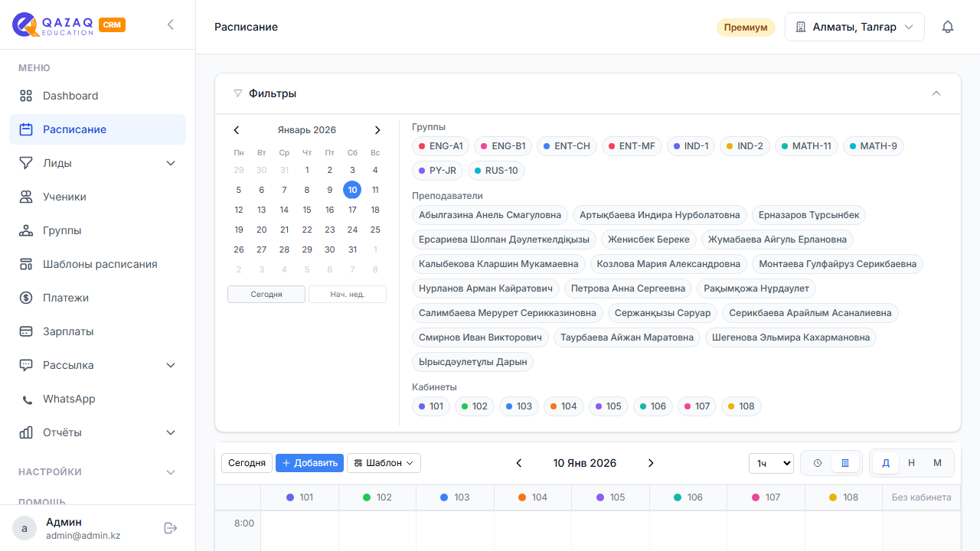Toggle the room 104 filter chip
The width and height of the screenshot is (980, 551).
563,406
